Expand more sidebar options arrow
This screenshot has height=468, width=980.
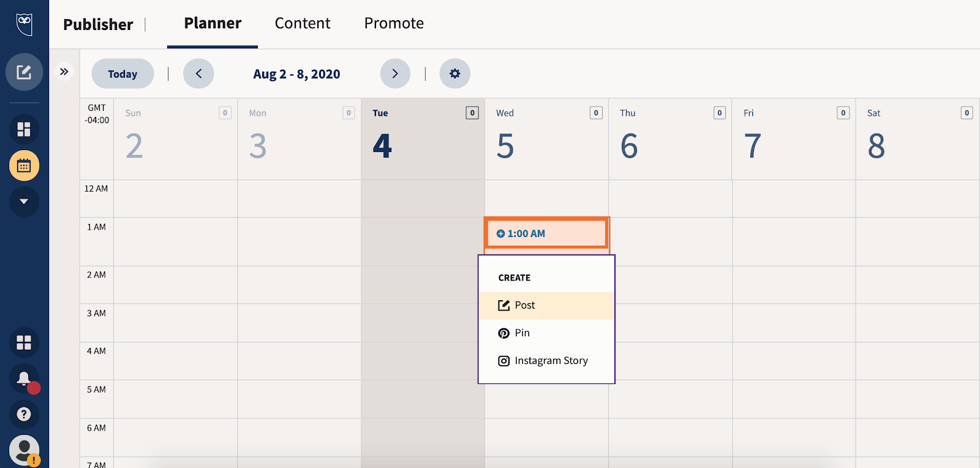[24, 202]
